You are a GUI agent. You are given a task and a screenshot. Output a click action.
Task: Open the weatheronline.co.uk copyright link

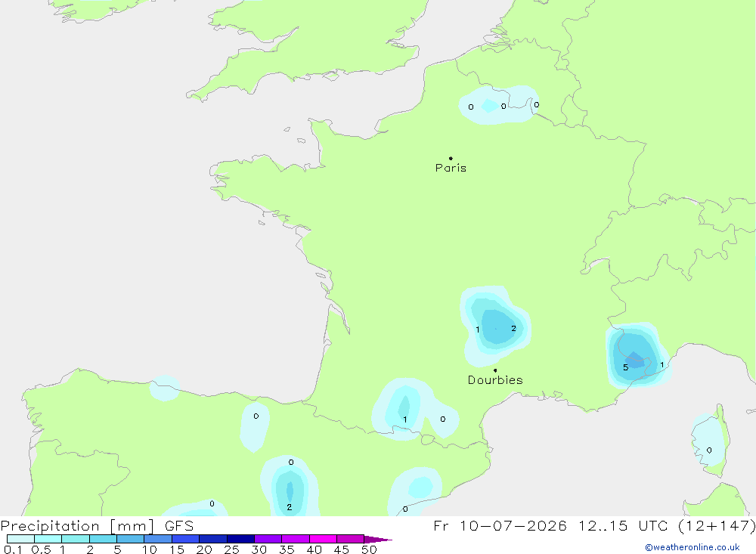click(692, 547)
